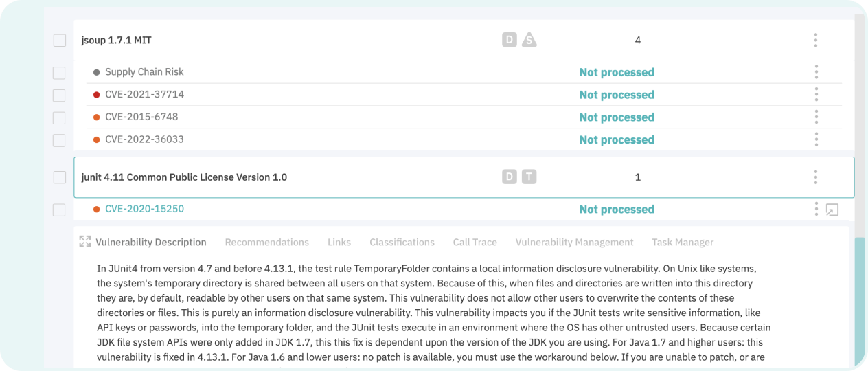868x371 pixels.
Task: Select the junit 4.11 Common Public License row
Action: point(464,177)
